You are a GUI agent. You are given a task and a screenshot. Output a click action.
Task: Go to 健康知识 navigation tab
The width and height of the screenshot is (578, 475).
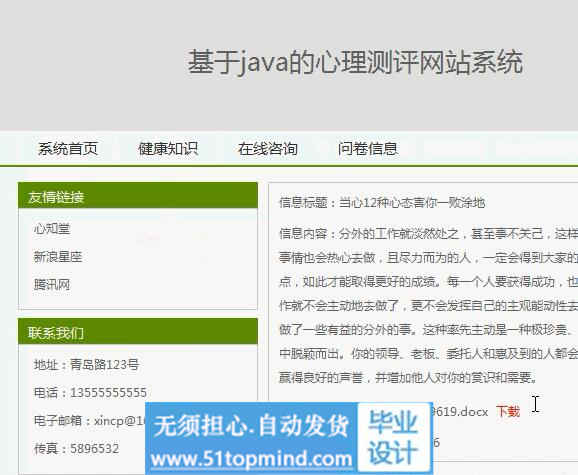(168, 149)
